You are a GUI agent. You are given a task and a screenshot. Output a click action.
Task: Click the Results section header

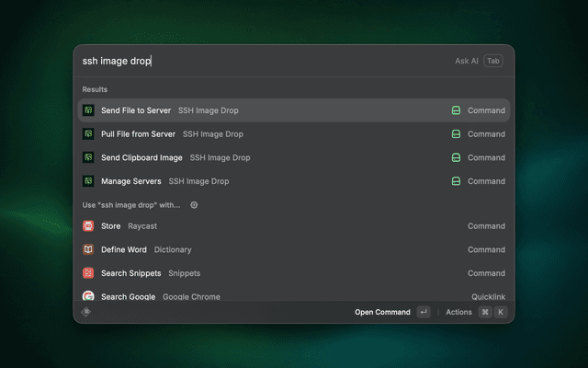pyautogui.click(x=95, y=89)
